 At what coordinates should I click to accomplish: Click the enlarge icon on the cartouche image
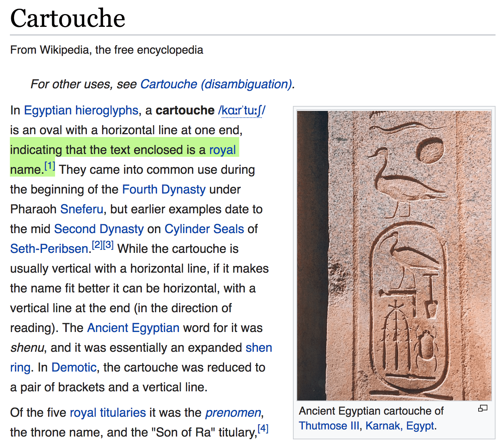482,409
